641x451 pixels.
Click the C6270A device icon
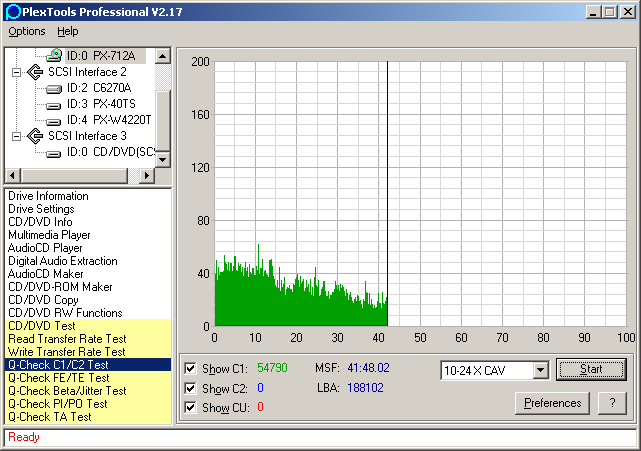click(x=54, y=88)
